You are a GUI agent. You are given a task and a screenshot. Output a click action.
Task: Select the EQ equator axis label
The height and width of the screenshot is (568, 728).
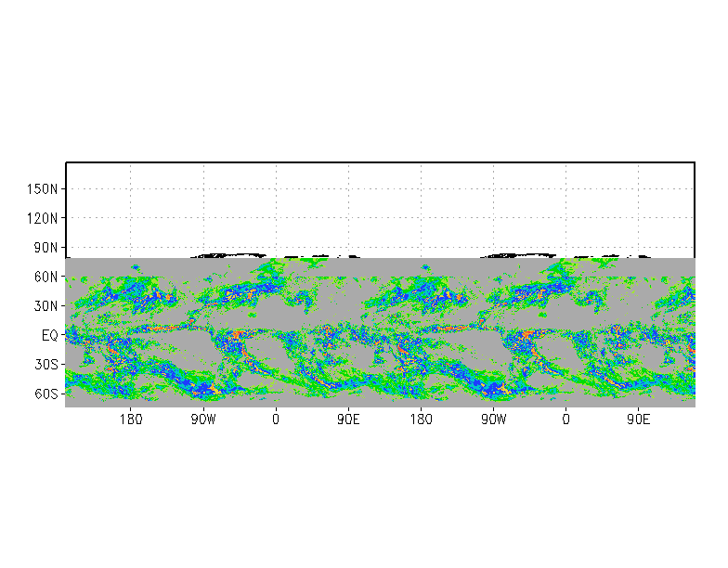[50, 335]
